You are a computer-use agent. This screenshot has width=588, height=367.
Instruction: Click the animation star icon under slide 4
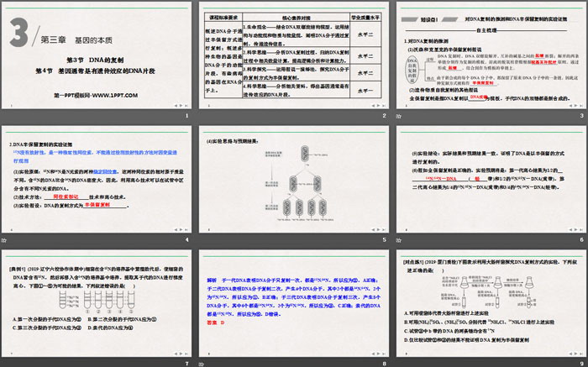(4, 240)
